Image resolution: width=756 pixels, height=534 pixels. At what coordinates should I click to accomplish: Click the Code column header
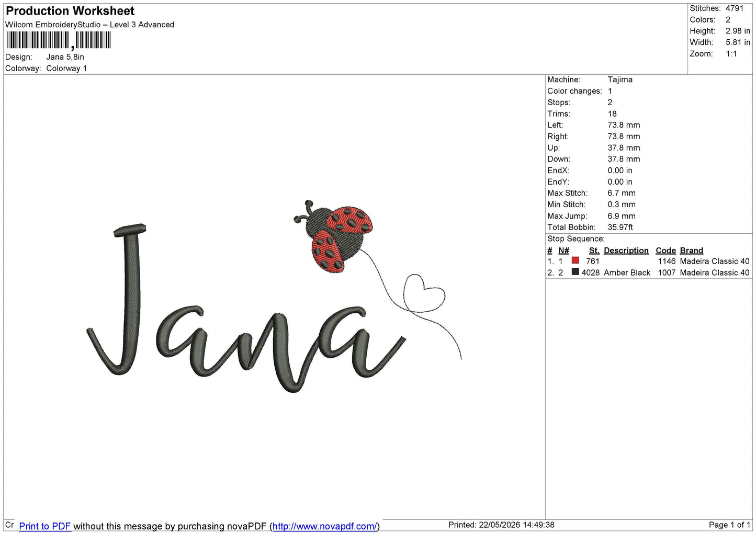pos(666,251)
